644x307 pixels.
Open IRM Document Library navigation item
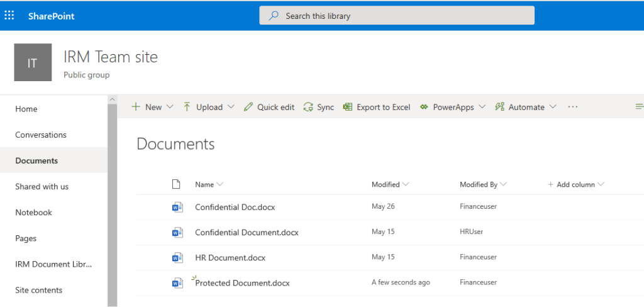pyautogui.click(x=54, y=264)
